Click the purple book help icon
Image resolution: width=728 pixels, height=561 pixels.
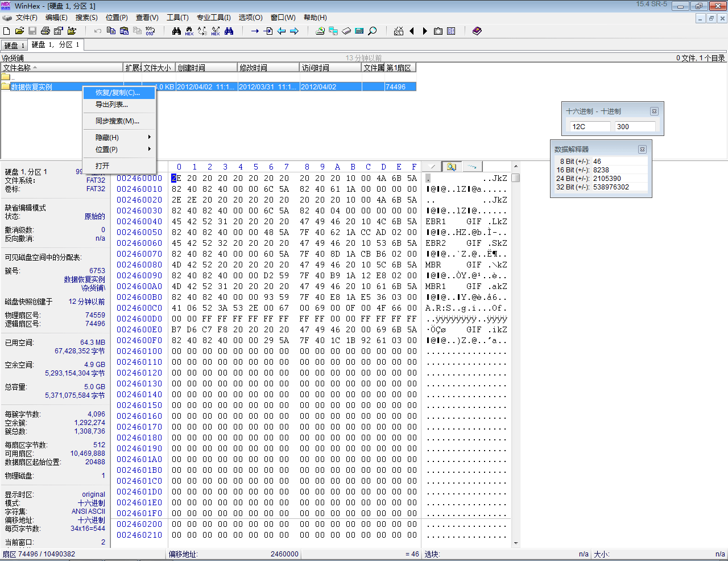click(x=477, y=31)
